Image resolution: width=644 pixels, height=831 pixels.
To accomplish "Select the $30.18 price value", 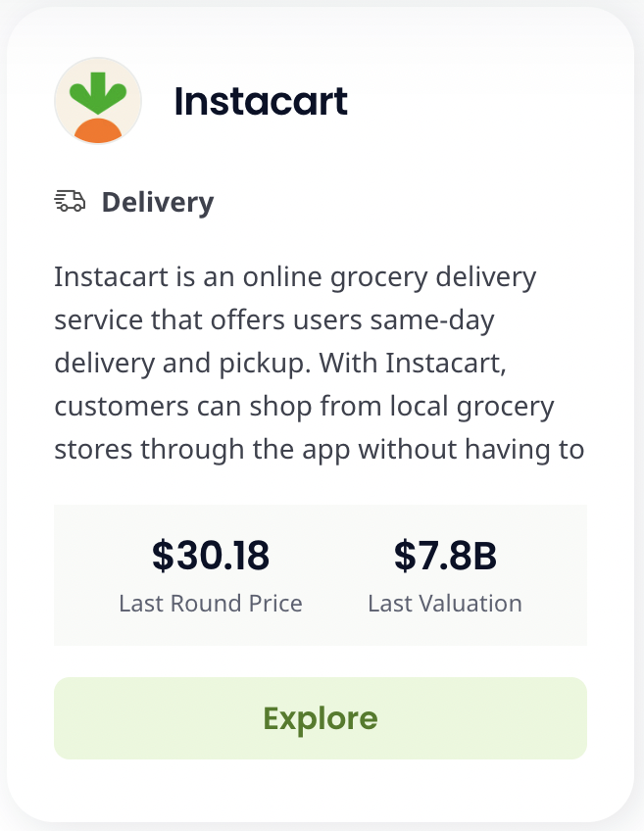I will pyautogui.click(x=211, y=556).
